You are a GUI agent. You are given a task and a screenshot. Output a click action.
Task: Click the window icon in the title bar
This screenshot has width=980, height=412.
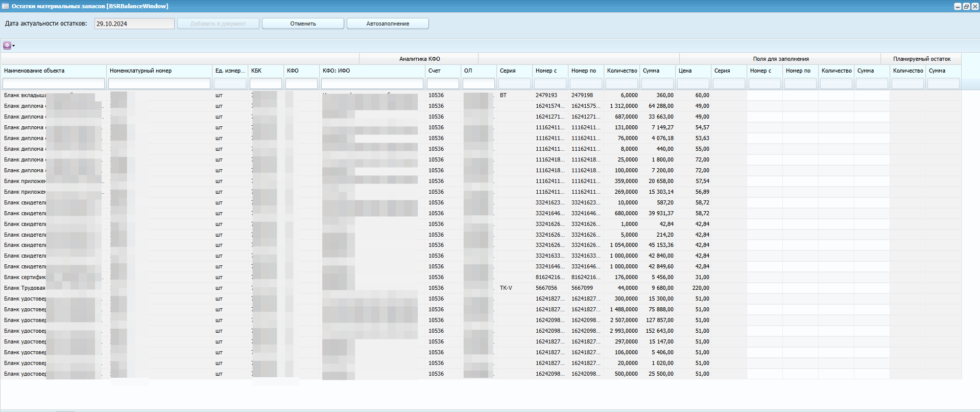click(5, 6)
